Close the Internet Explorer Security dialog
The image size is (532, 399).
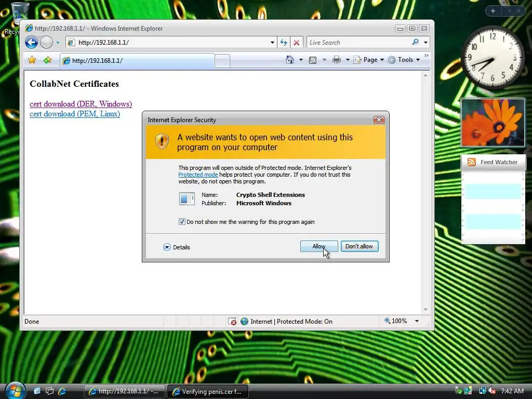click(379, 120)
